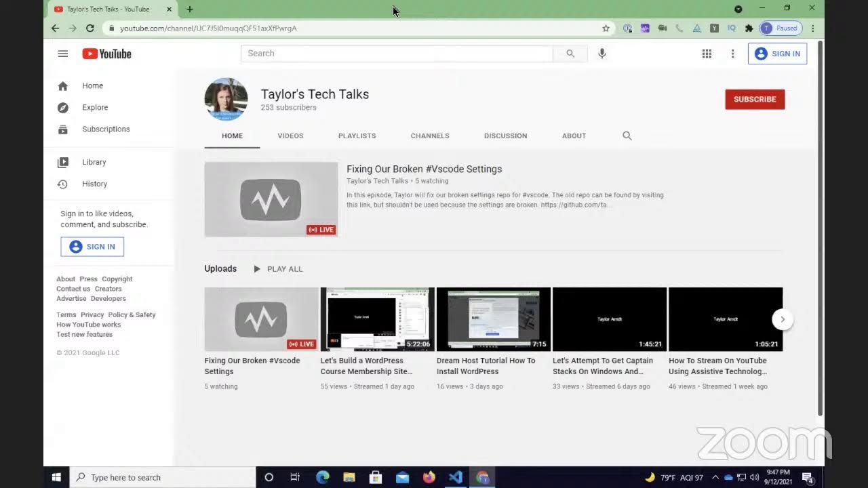
Task: Open the Captain Stacks On Windows video title
Action: pos(603,366)
